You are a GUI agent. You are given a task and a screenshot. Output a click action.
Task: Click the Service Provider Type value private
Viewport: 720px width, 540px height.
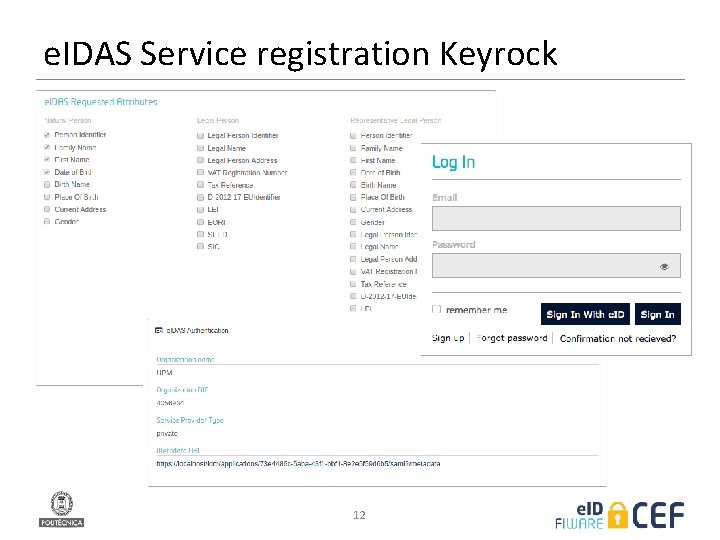(x=167, y=433)
